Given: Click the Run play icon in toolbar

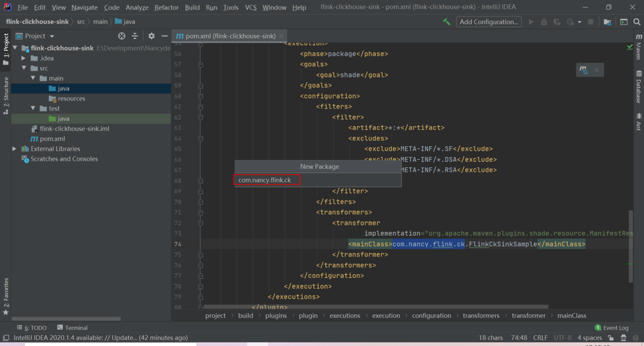Looking at the screenshot, I should [x=531, y=22].
